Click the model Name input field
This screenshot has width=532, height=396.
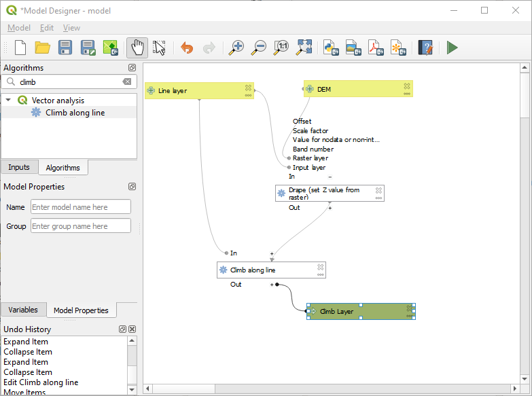coord(80,207)
